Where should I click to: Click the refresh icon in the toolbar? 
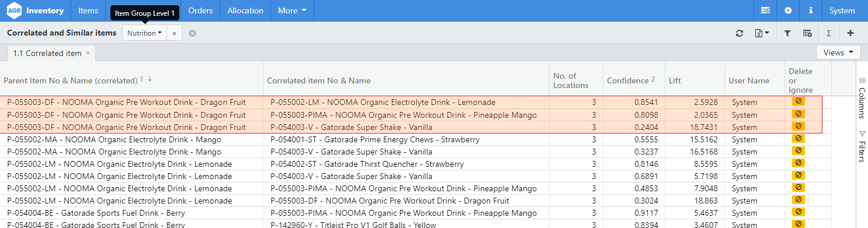739,33
